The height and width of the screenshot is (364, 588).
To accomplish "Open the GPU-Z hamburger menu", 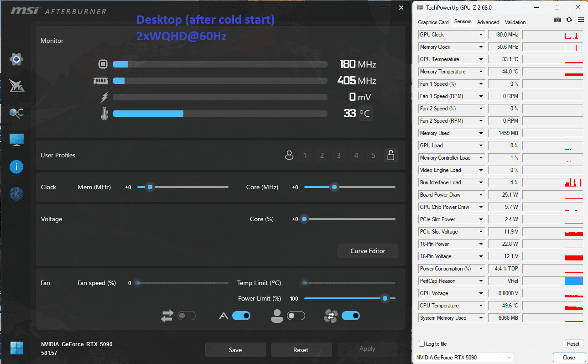I will [x=581, y=20].
